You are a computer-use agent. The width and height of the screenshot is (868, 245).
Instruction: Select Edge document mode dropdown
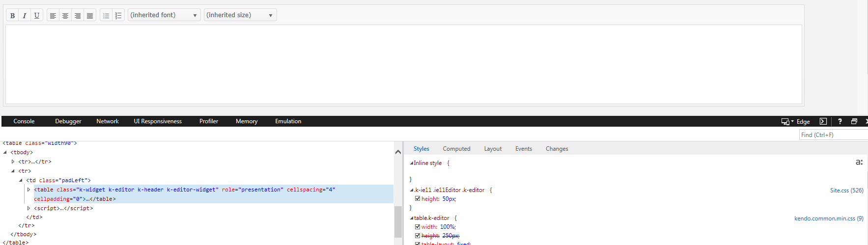coord(803,121)
